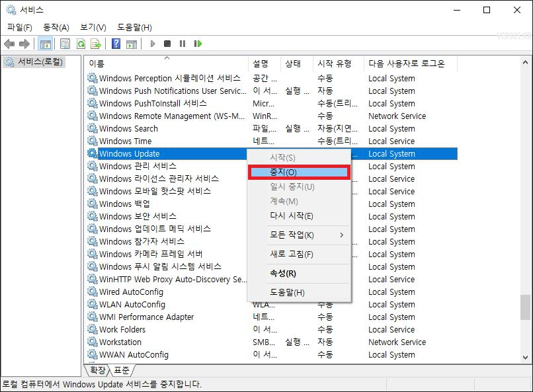533x392 pixels.
Task: Click the gear icon beside WWAN AutoConfig
Action: pyautogui.click(x=92, y=354)
